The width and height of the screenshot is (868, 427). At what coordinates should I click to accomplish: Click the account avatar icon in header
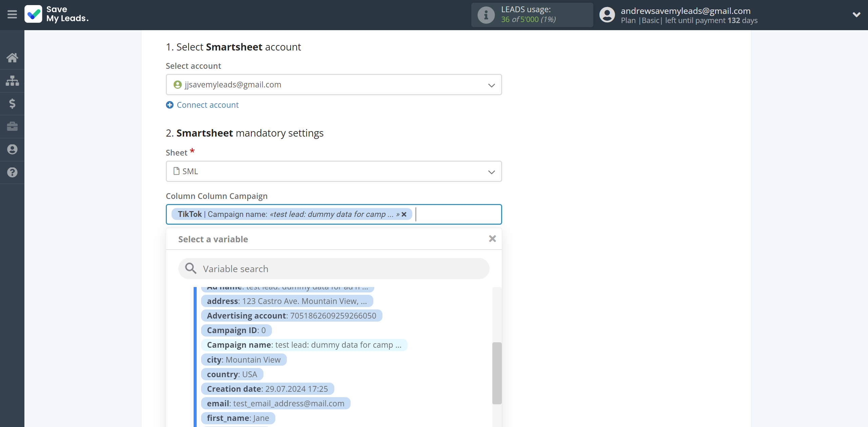(607, 15)
